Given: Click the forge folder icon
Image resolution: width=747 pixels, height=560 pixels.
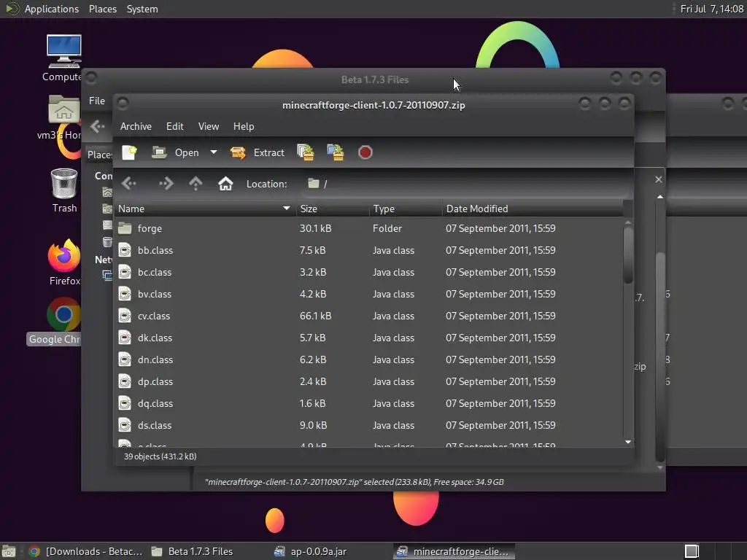Looking at the screenshot, I should tap(125, 228).
